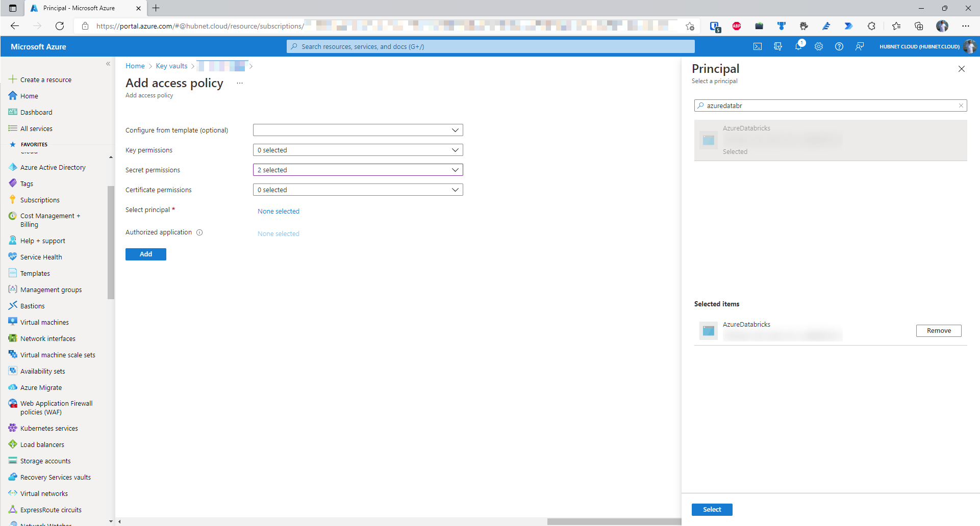This screenshot has width=980, height=526.
Task: Open Storage accounts from sidebar
Action: [45, 460]
